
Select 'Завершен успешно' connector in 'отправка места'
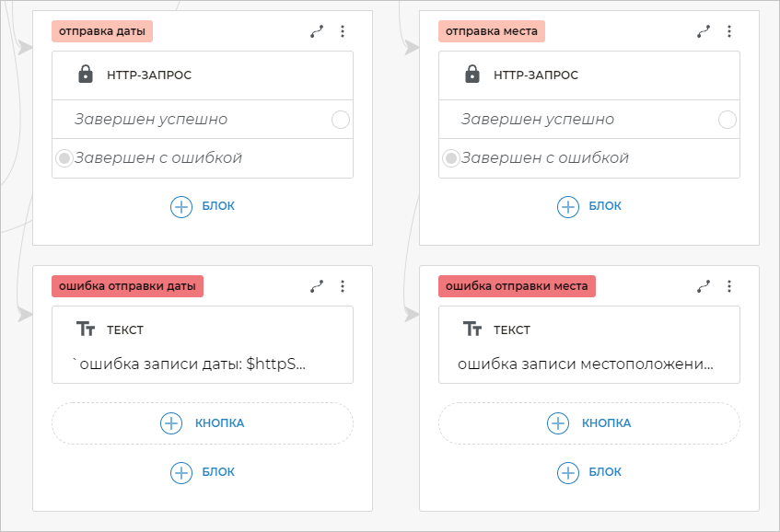point(727,120)
